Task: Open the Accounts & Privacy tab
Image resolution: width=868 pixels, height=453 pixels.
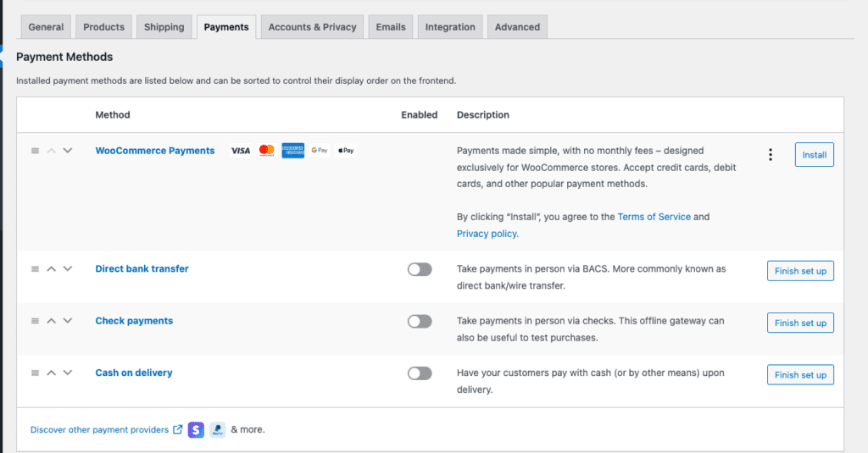Action: coord(312,27)
